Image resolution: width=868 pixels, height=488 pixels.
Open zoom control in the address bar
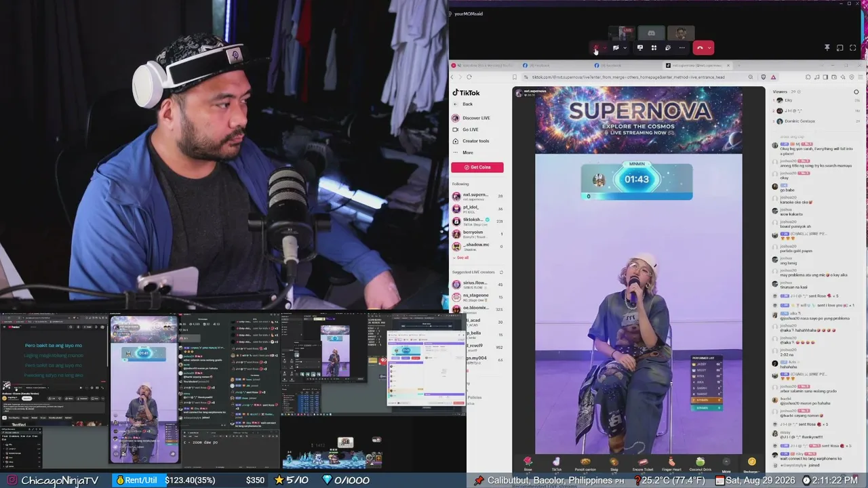point(751,77)
